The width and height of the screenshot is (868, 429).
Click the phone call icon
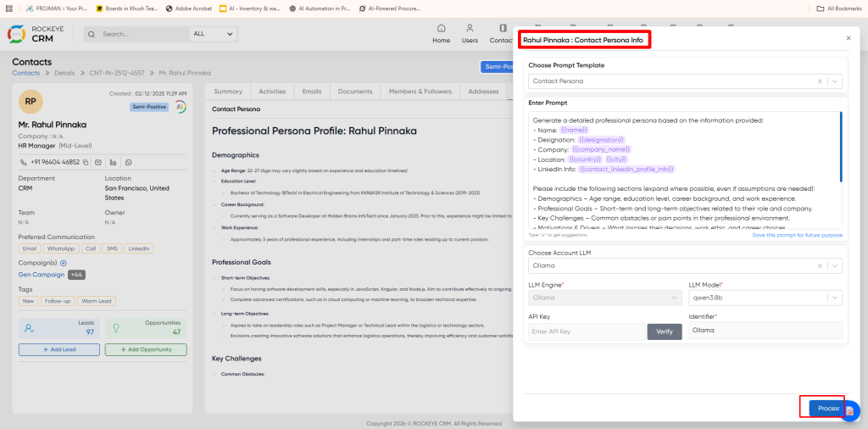point(23,162)
